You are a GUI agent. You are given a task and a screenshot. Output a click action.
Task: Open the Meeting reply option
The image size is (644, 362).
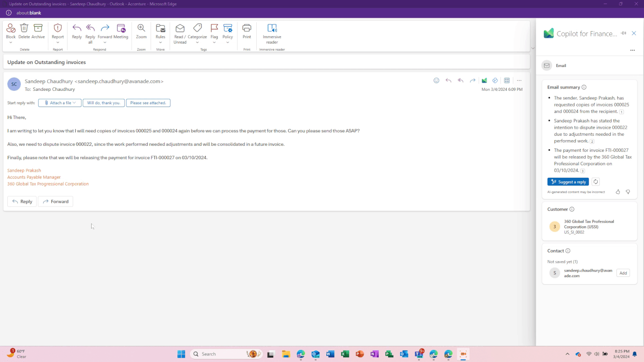click(x=121, y=29)
